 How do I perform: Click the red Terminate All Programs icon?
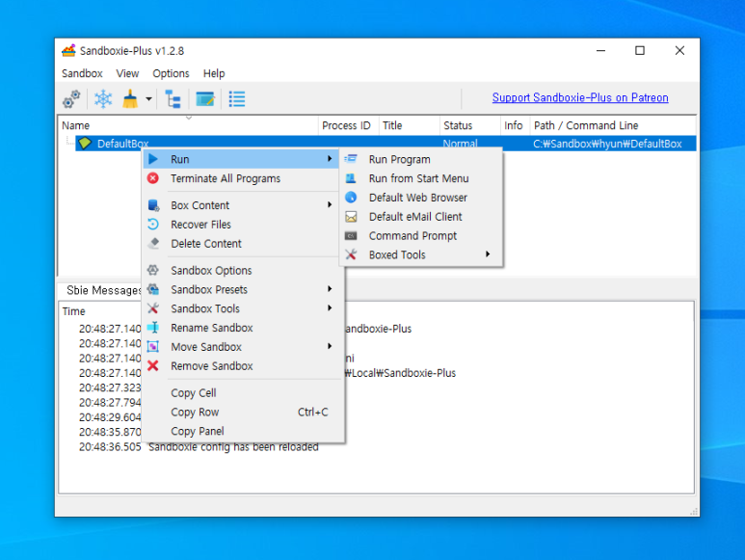[x=153, y=178]
